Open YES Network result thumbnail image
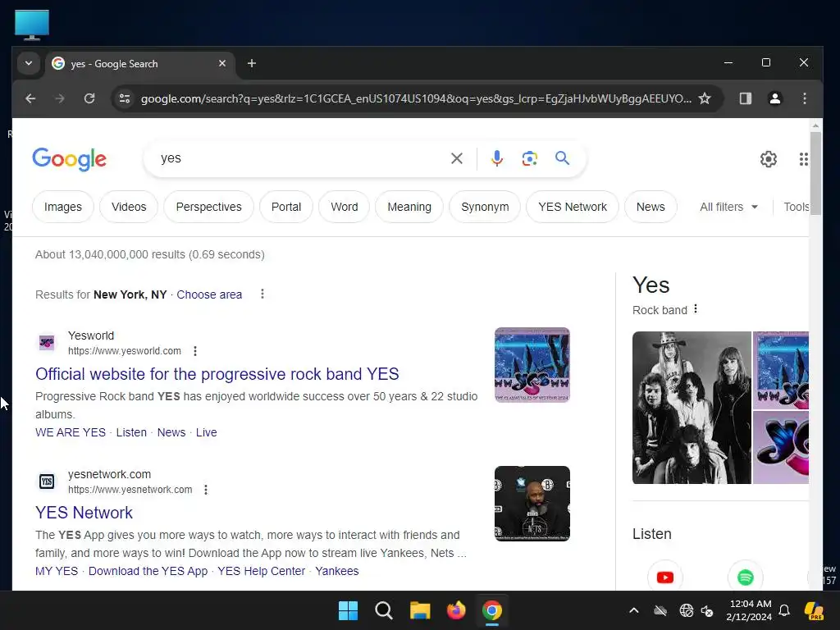Viewport: 840px width, 630px height. (x=532, y=504)
